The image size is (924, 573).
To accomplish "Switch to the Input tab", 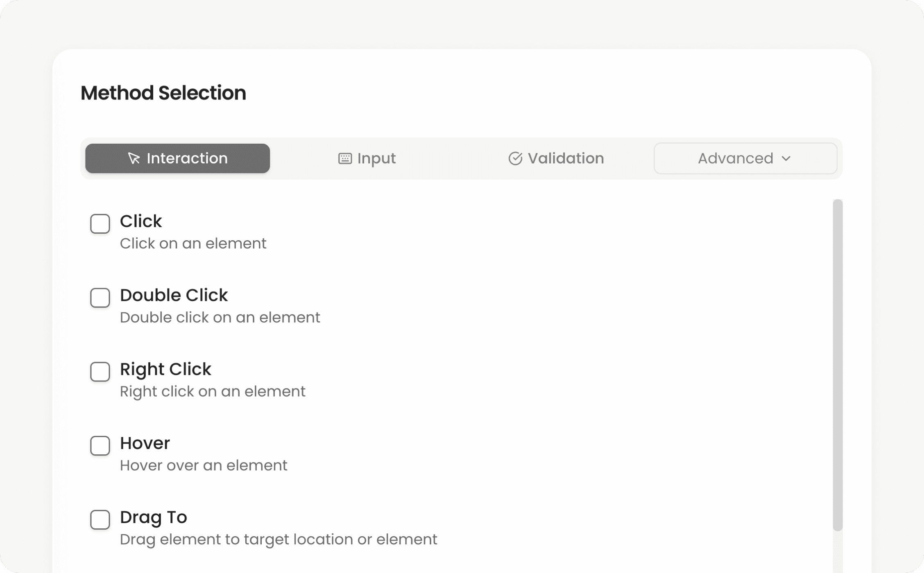I will (367, 158).
